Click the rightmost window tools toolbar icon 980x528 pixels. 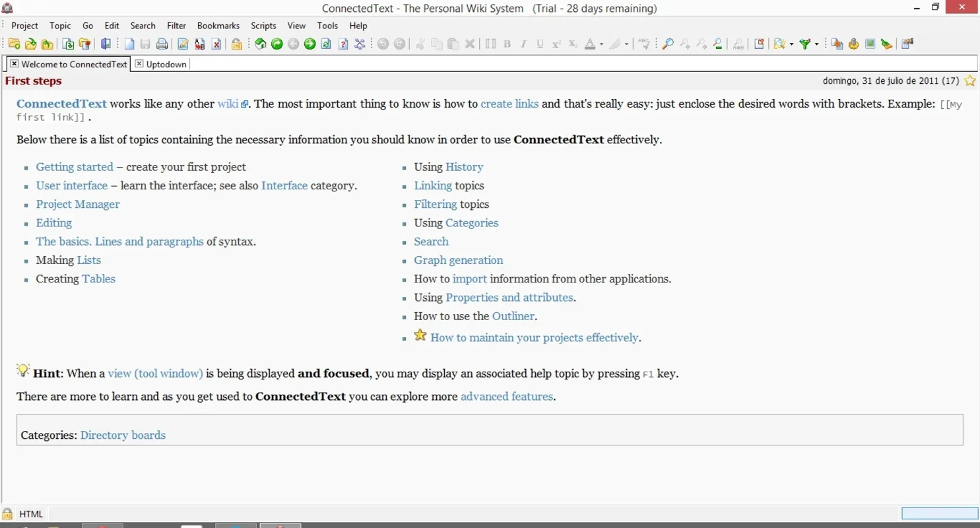click(907, 44)
